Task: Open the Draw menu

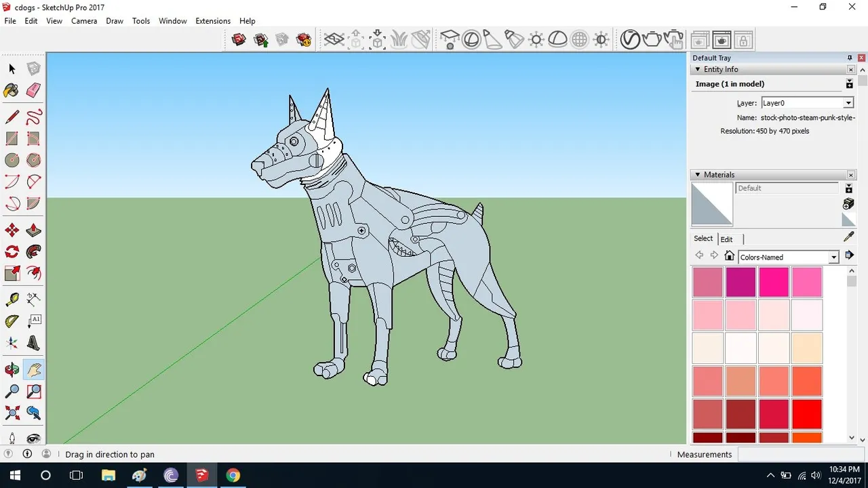Action: click(115, 21)
